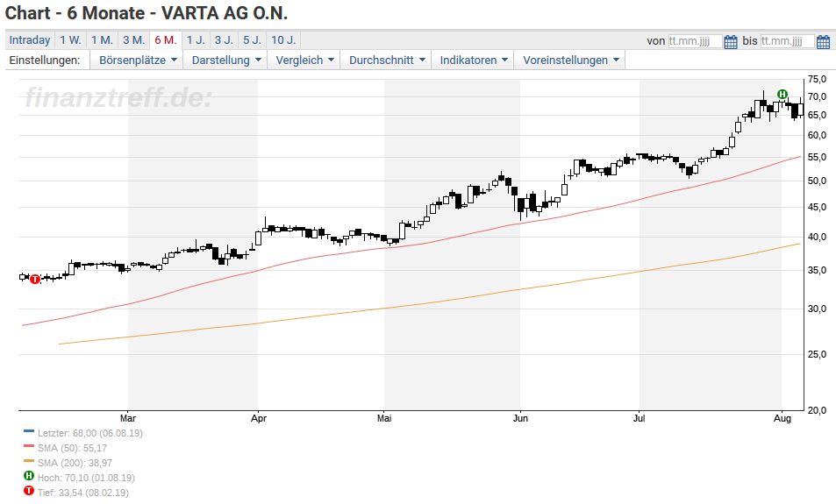Click the red T icon in the legend

click(x=29, y=491)
